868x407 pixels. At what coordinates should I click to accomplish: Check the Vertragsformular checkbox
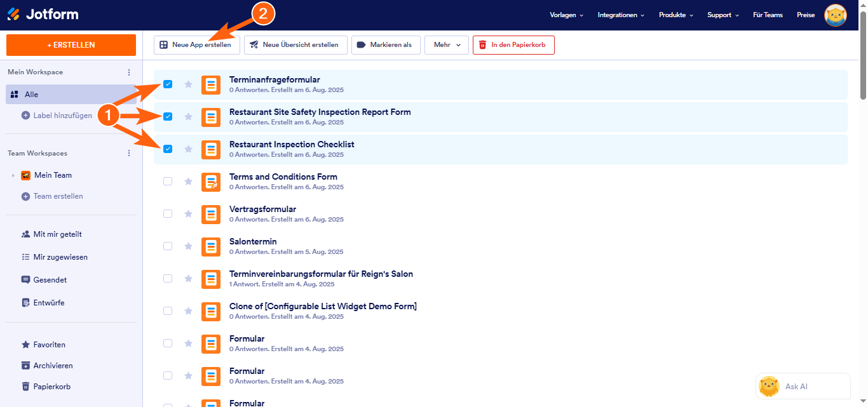[x=168, y=213]
